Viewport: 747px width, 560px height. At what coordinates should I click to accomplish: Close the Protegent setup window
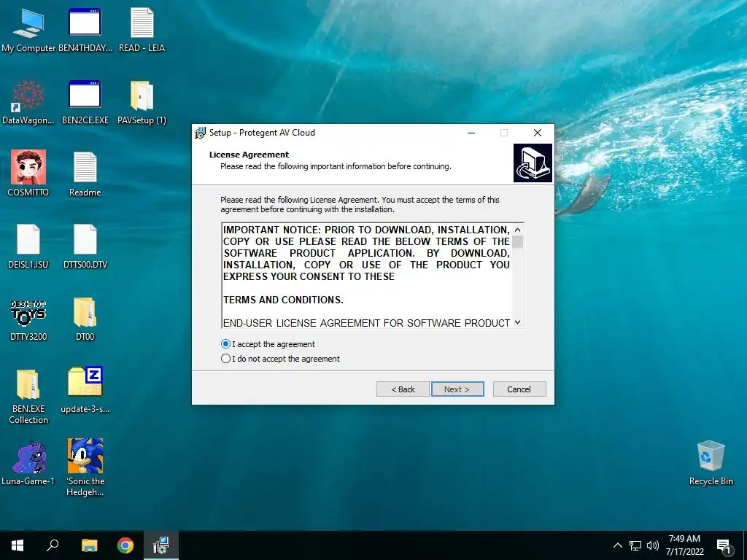[538, 133]
